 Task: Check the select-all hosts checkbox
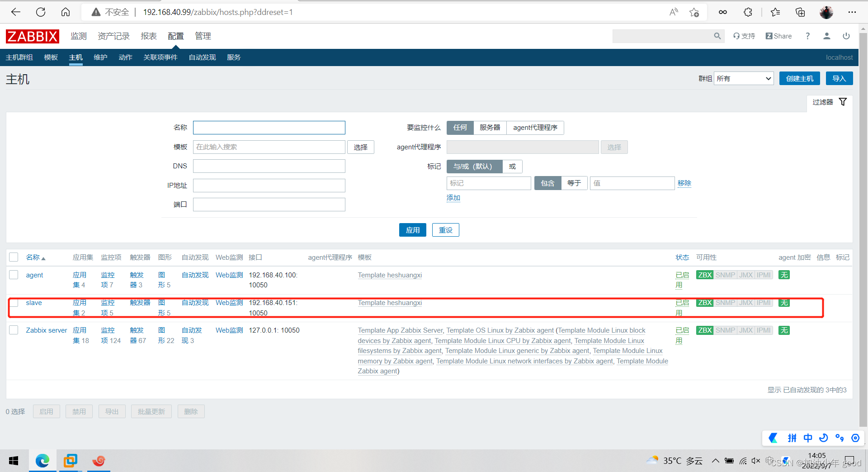[x=14, y=257]
